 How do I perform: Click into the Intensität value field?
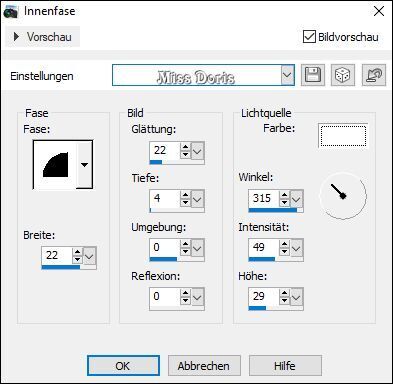pos(264,247)
